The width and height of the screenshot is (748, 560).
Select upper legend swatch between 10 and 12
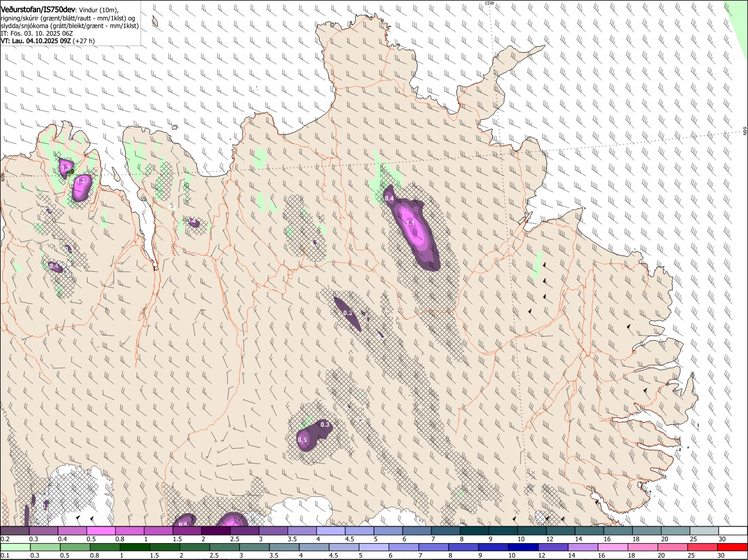coord(532,531)
